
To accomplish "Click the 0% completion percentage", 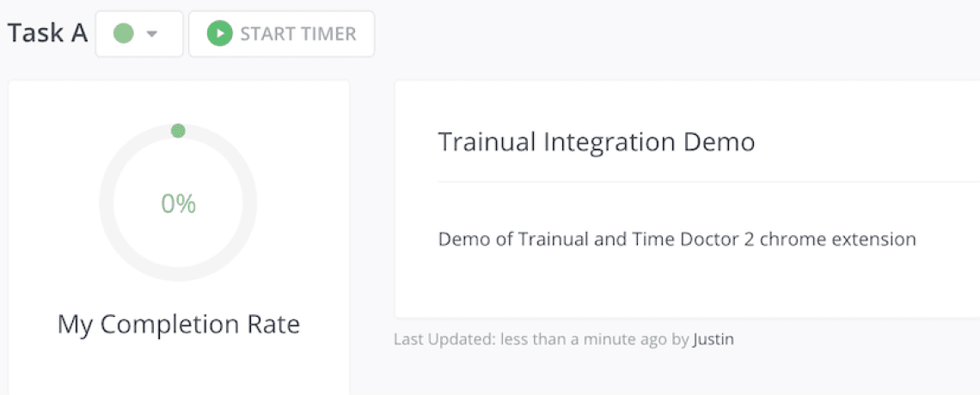I will [178, 204].
